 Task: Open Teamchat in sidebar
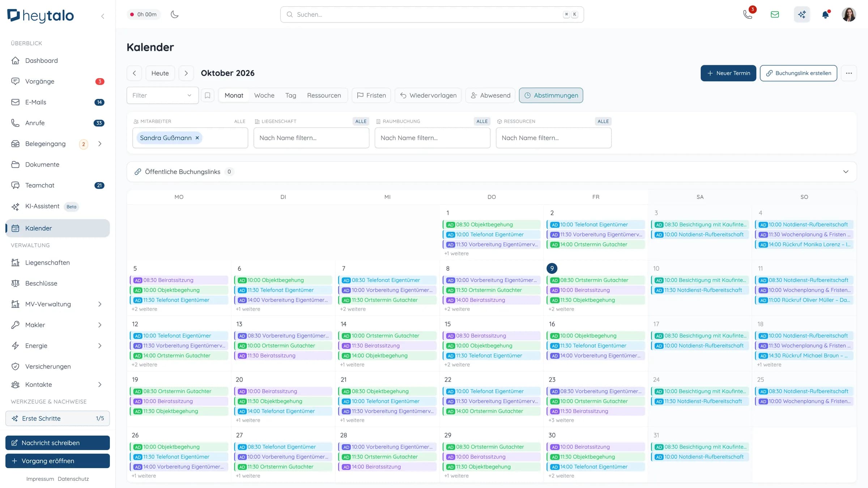pyautogui.click(x=58, y=185)
